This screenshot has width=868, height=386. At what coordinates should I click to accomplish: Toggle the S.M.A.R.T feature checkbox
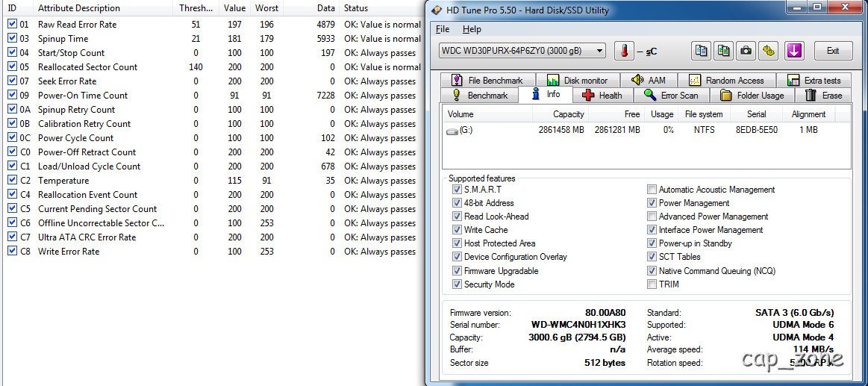click(x=457, y=190)
